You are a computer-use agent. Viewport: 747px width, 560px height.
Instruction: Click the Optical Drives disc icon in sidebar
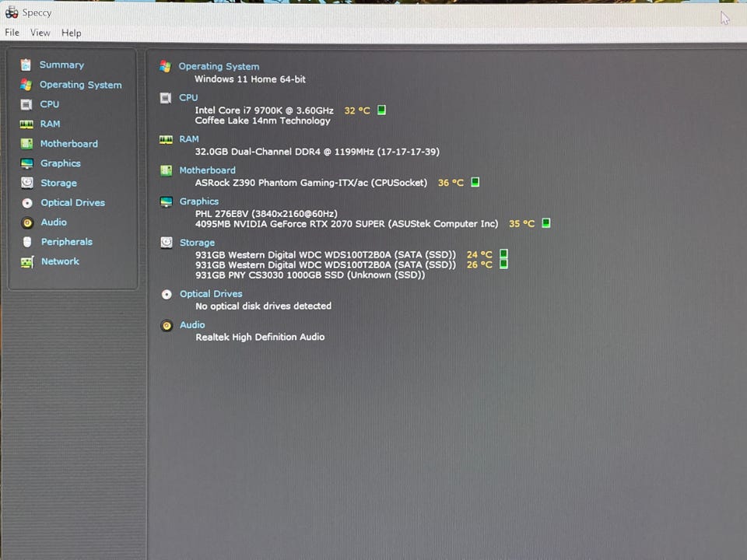[x=27, y=203]
